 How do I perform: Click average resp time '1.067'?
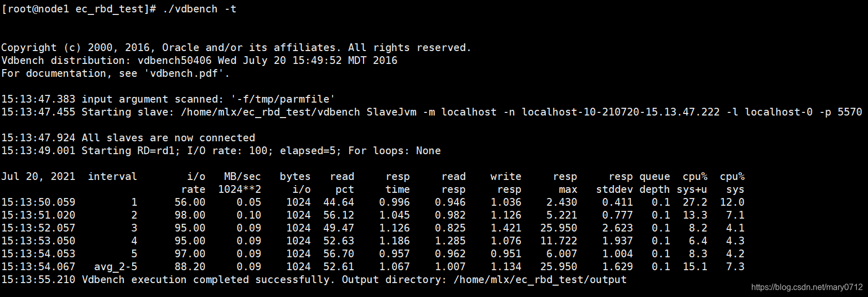click(394, 267)
